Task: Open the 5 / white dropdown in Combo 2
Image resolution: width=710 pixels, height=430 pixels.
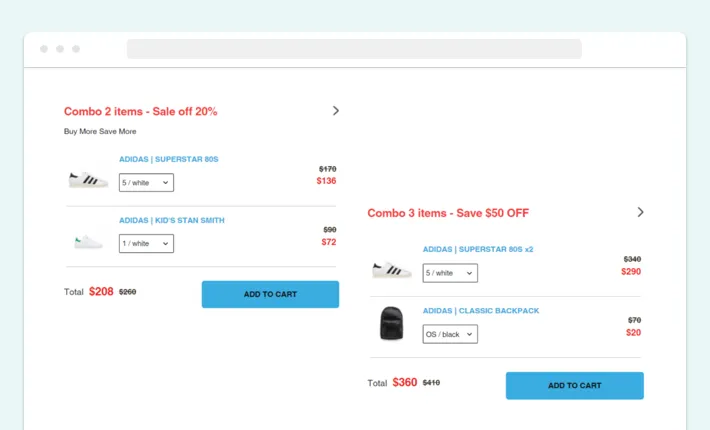Action: point(146,182)
